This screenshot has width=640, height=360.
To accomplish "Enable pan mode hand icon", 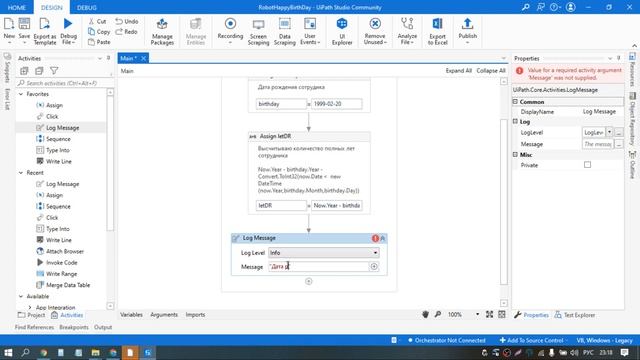I will coord(425,314).
